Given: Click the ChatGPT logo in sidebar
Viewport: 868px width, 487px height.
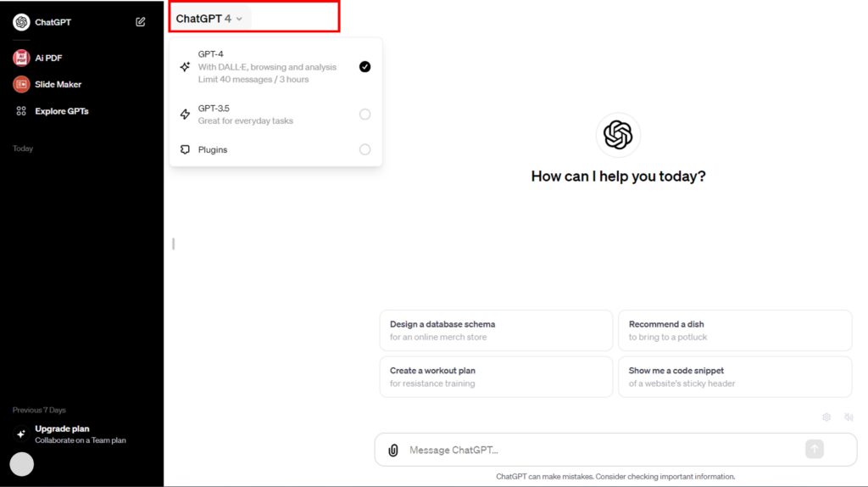Looking at the screenshot, I should coord(21,22).
